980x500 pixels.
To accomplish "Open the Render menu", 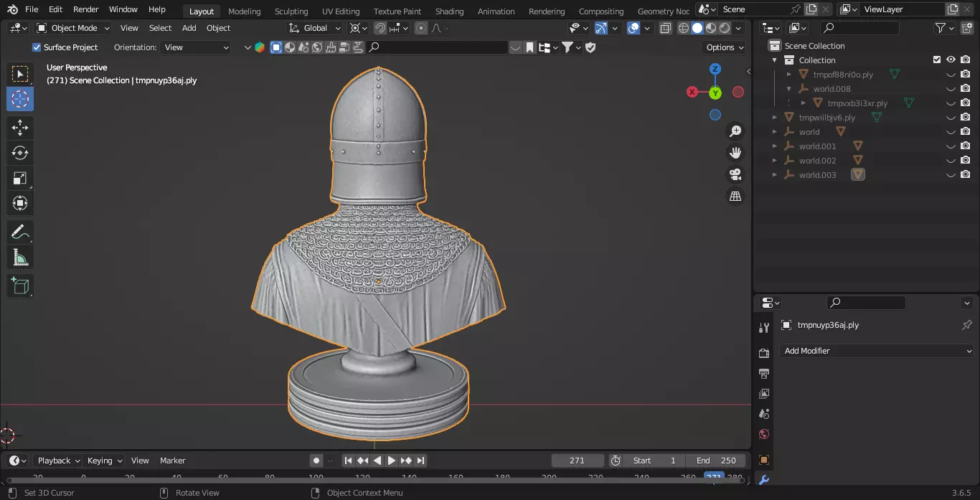I will 86,9.
